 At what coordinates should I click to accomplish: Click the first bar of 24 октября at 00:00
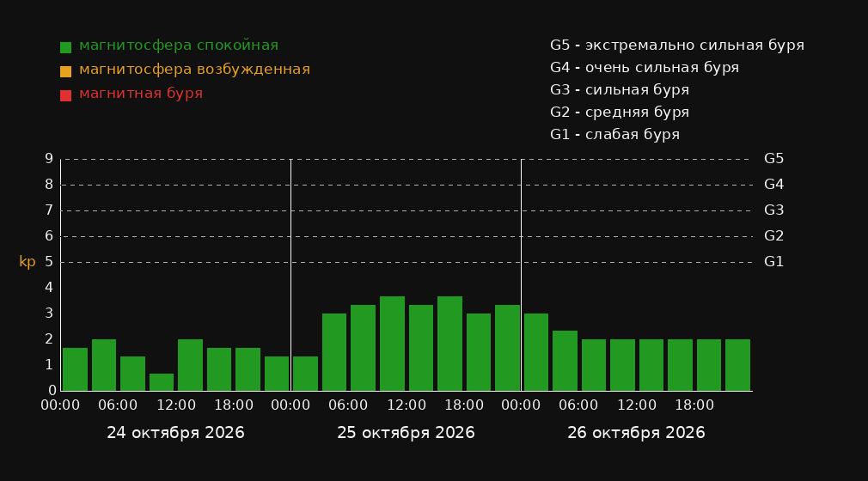point(76,369)
